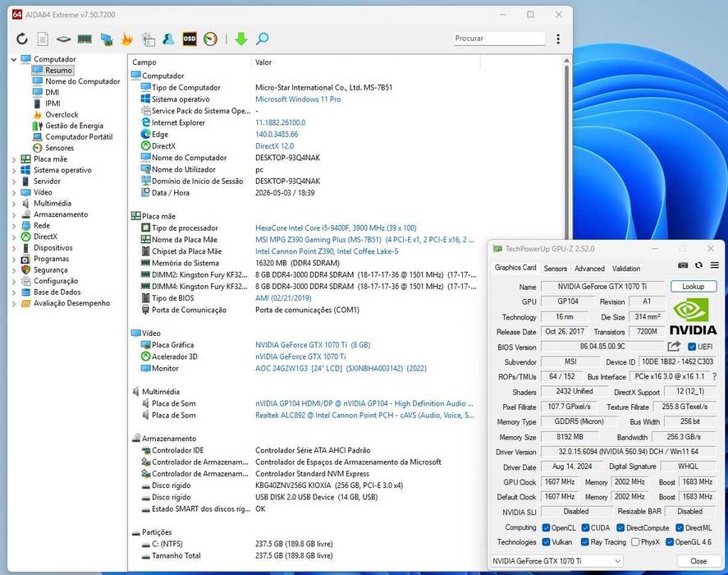Switch to the Sensors tab in GPU-Z
The height and width of the screenshot is (575, 728).
pos(556,269)
